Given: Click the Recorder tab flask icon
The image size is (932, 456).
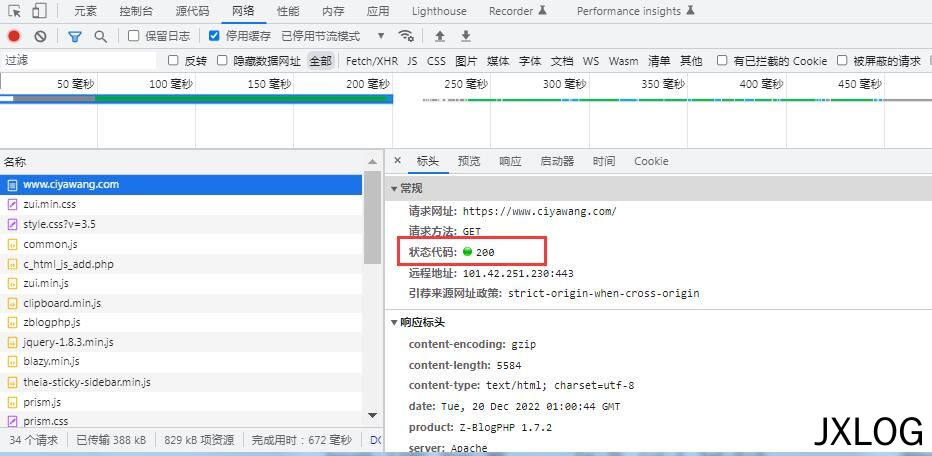Looking at the screenshot, I should coord(542,10).
